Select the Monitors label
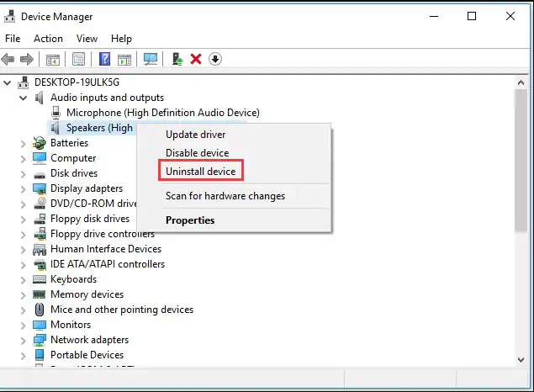The height and width of the screenshot is (392, 534). (x=71, y=325)
